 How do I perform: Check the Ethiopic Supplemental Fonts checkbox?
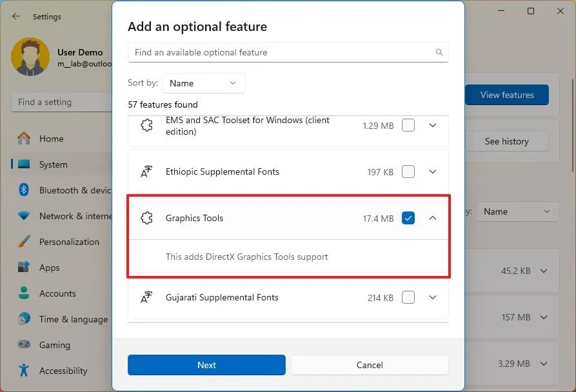[x=408, y=171]
